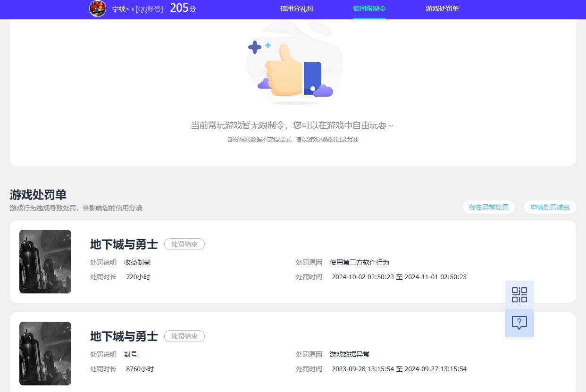Switch to the 信用分礼包 tab

pos(296,9)
